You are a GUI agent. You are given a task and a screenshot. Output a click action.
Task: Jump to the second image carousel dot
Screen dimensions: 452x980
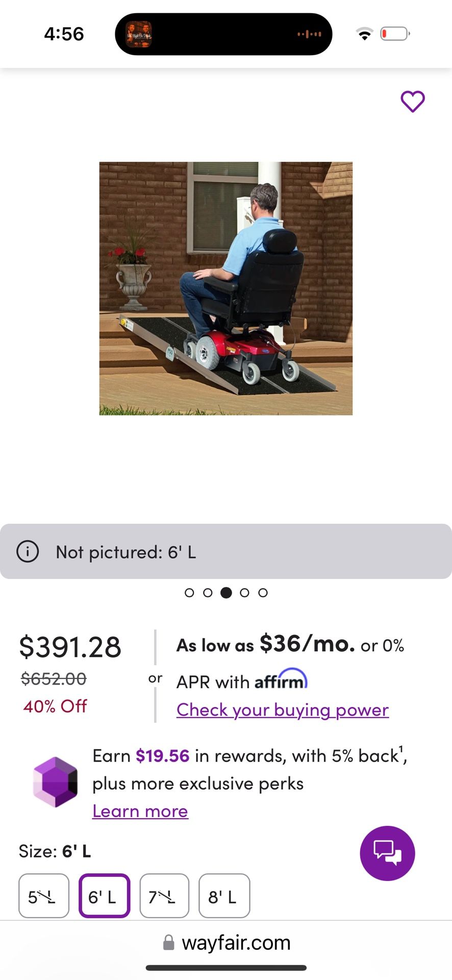pos(208,593)
